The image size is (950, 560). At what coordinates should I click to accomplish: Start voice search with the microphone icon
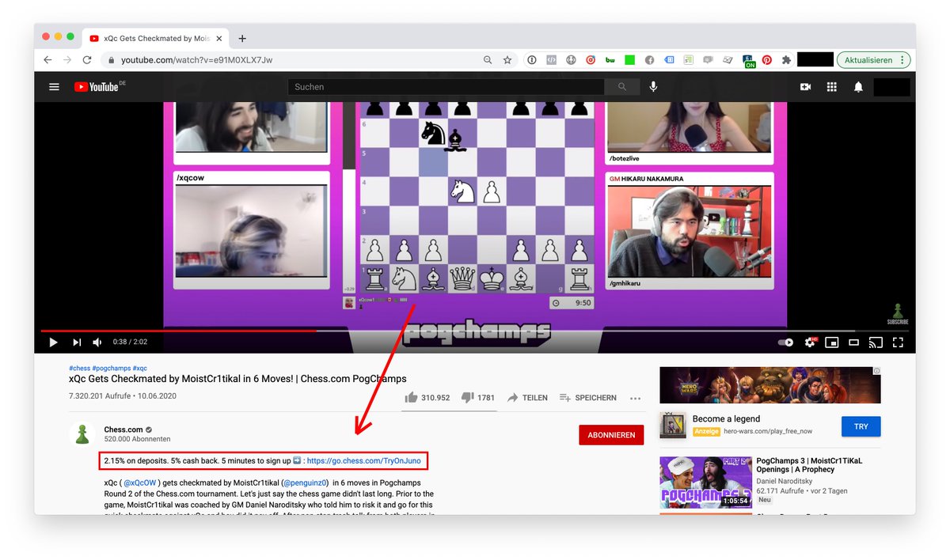pyautogui.click(x=653, y=87)
